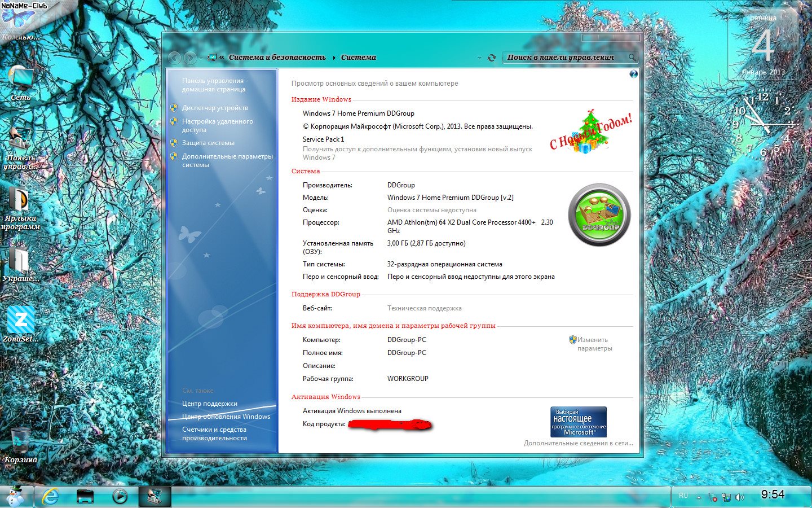Open the snowman Start button
812x508 pixels.
16,496
